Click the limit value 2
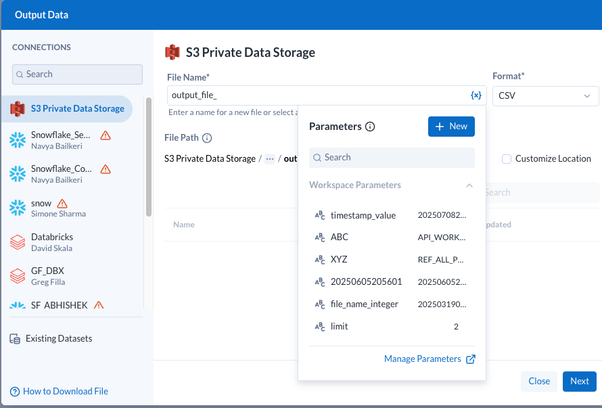602x408 pixels. [456, 327]
